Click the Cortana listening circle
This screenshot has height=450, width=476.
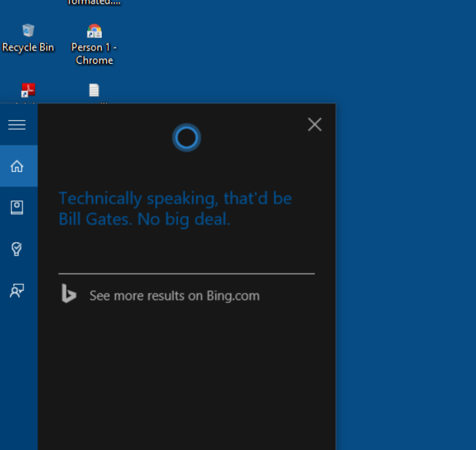click(187, 138)
